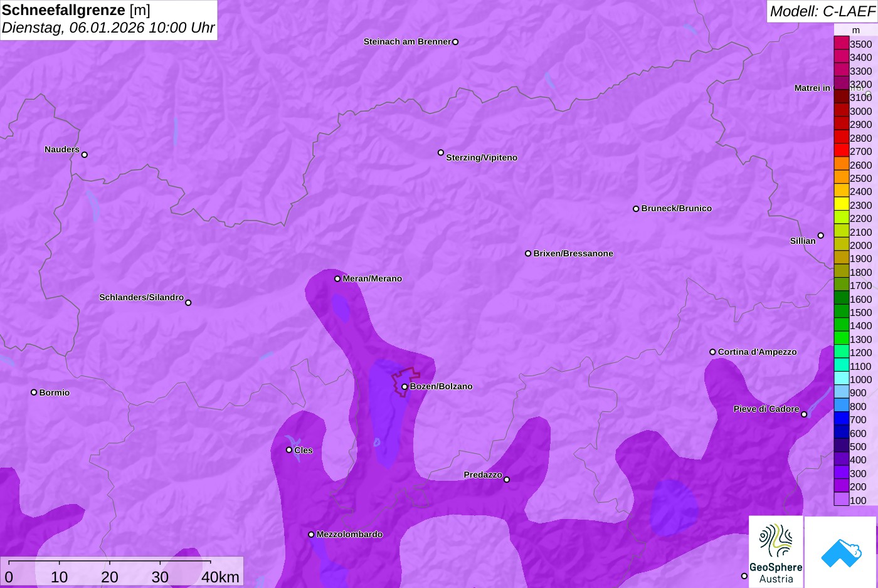Viewport: 878px width, 588px height.
Task: Click the "Steinach am Brenner" town name label
Action: (408, 41)
